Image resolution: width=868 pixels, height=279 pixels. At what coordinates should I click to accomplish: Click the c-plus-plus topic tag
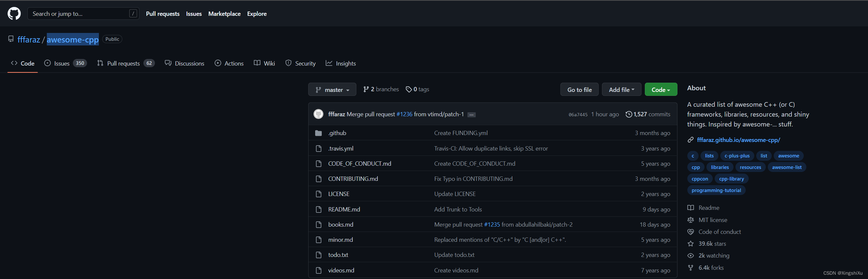737,156
